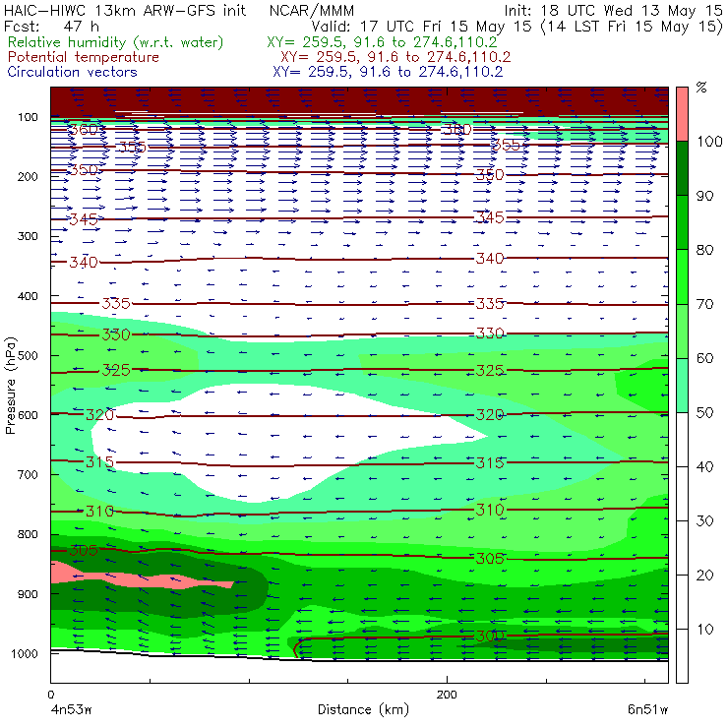The image size is (728, 728).
Task: Click 'Init: 18 UTC Wed 13 May 15'
Action: point(613,11)
